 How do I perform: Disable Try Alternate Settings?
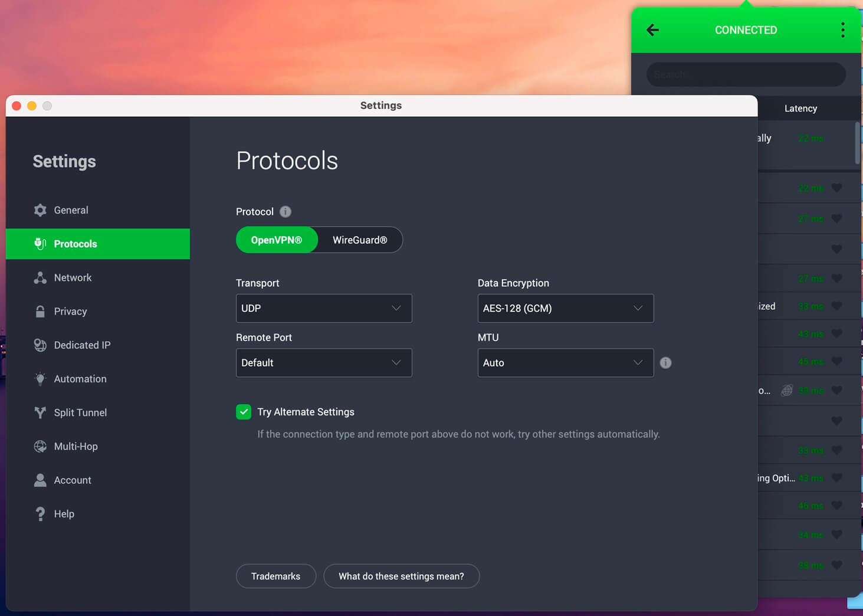[244, 412]
